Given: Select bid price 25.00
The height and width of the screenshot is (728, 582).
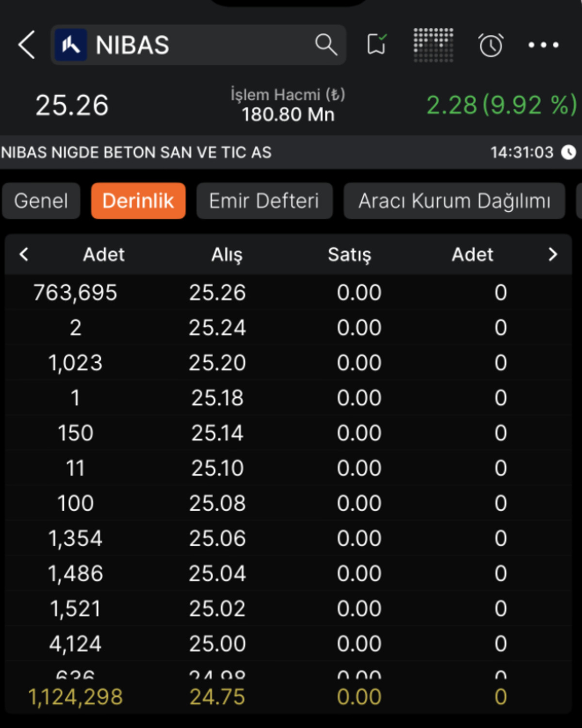Looking at the screenshot, I should 217,644.
